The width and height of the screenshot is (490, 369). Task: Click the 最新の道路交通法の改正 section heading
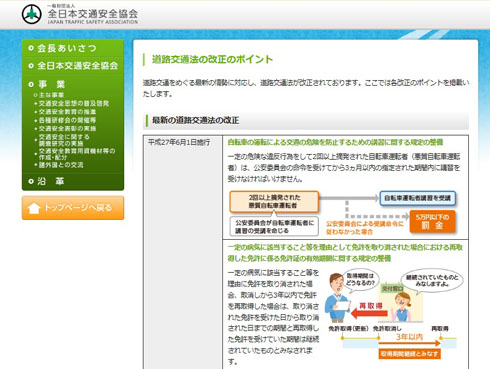tap(195, 120)
